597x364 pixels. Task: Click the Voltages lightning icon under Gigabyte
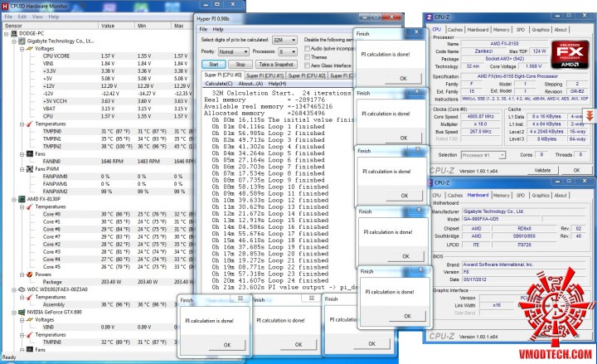click(29, 48)
